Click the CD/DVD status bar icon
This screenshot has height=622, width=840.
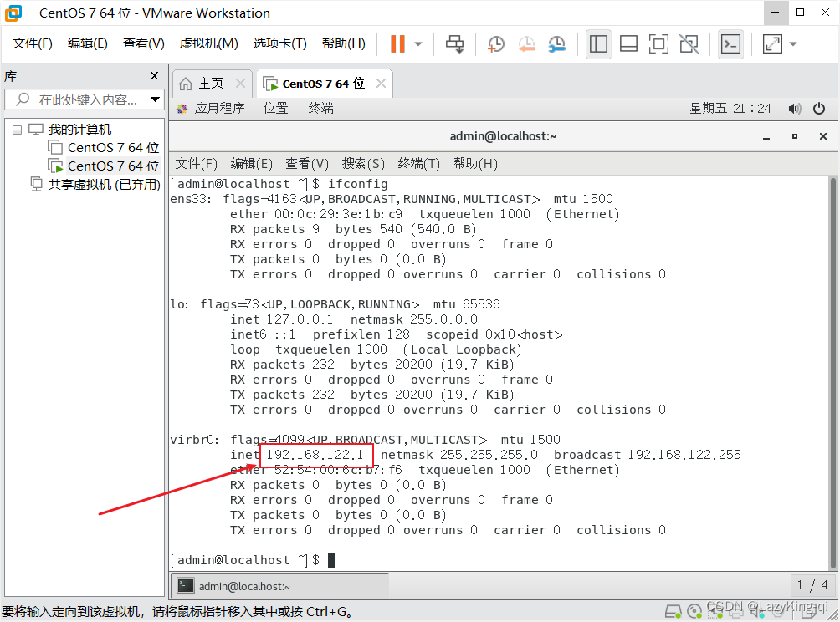[x=694, y=611]
